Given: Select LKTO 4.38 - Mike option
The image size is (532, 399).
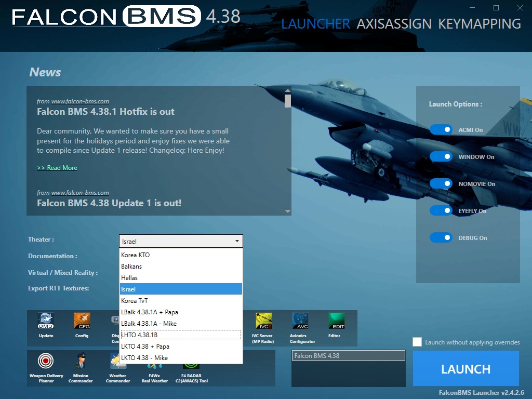Looking at the screenshot, I should pyautogui.click(x=181, y=357).
